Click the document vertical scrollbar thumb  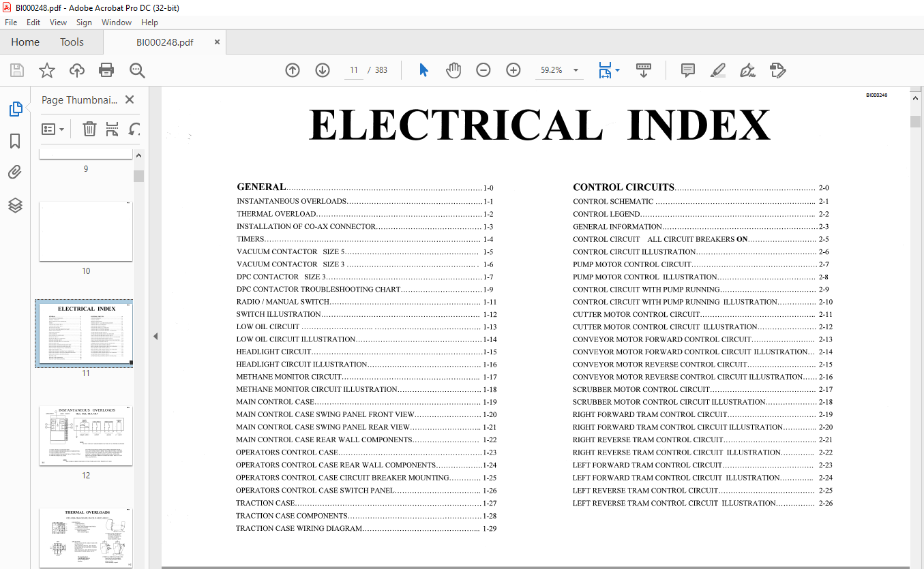click(915, 122)
